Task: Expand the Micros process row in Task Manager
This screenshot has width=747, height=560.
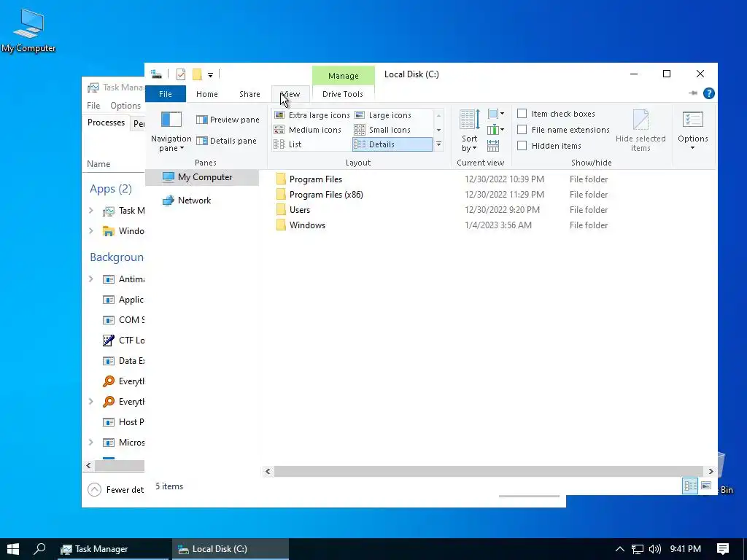Action: 91,443
